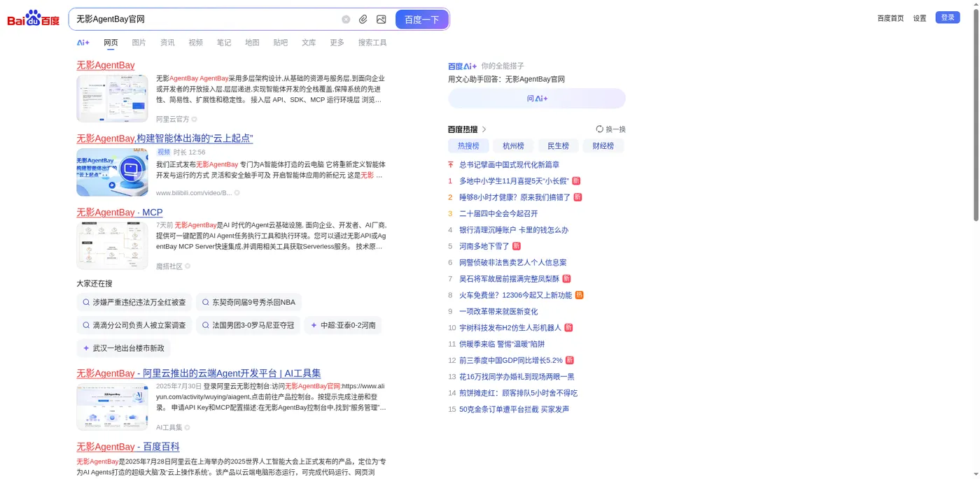This screenshot has height=479, width=980.
Task: Select 杭州榜 tab
Action: [x=513, y=146]
